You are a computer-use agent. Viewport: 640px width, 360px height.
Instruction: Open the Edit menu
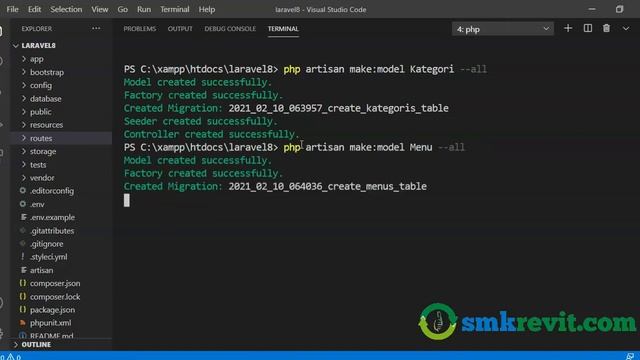tap(34, 9)
